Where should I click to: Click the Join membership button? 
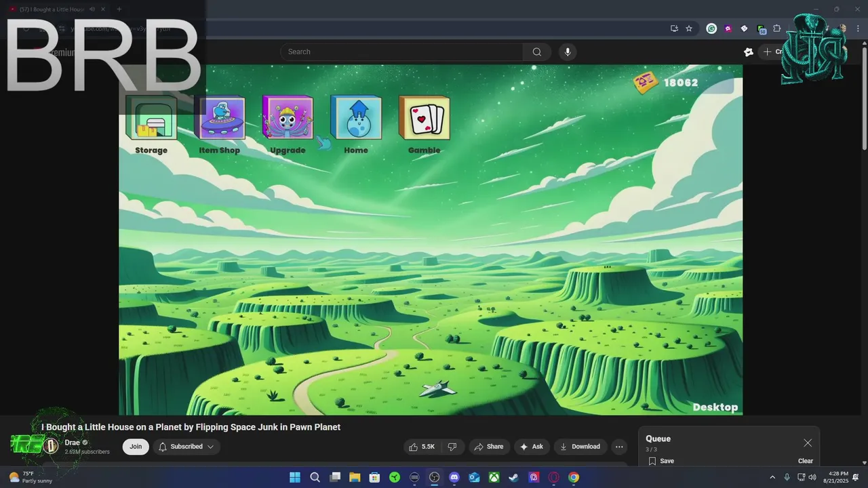136,447
